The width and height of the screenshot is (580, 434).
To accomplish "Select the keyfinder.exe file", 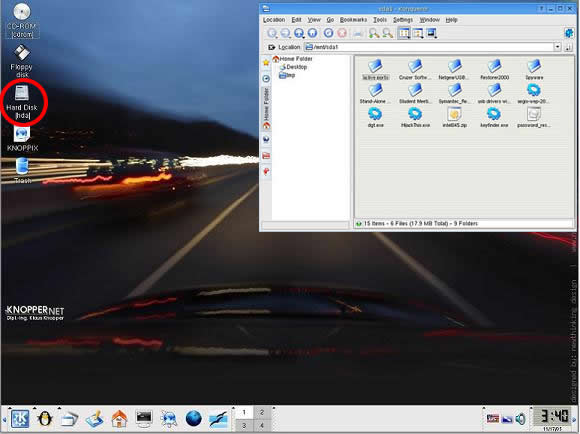I will (494, 117).
